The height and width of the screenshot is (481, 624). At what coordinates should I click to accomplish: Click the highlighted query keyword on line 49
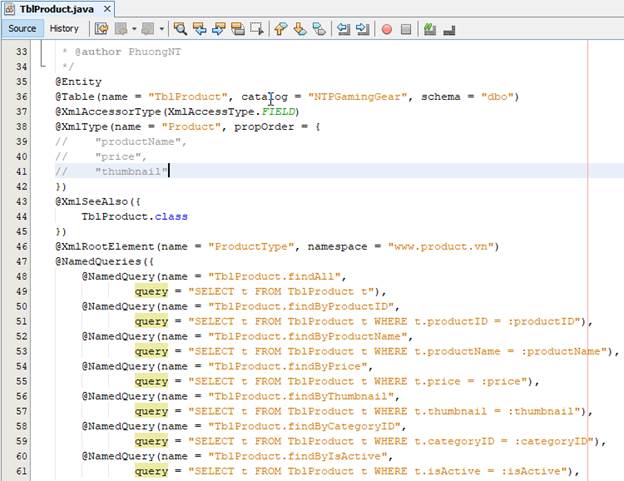tap(151, 291)
